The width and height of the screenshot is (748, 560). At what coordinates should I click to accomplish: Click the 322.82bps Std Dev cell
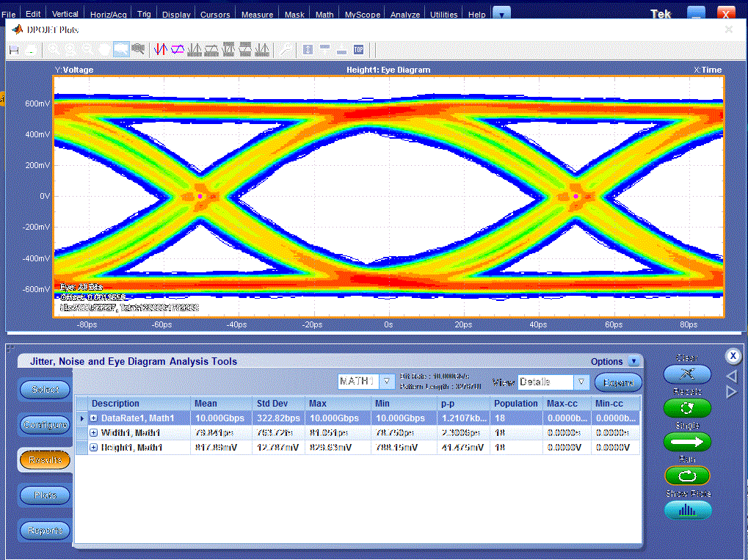279,418
